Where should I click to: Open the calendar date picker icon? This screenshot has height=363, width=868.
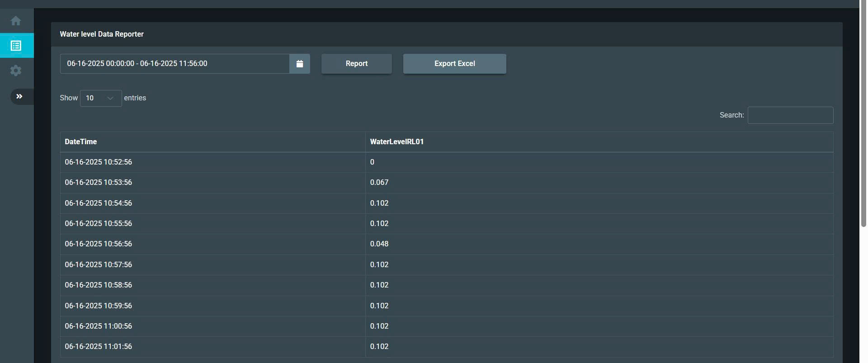pos(299,64)
